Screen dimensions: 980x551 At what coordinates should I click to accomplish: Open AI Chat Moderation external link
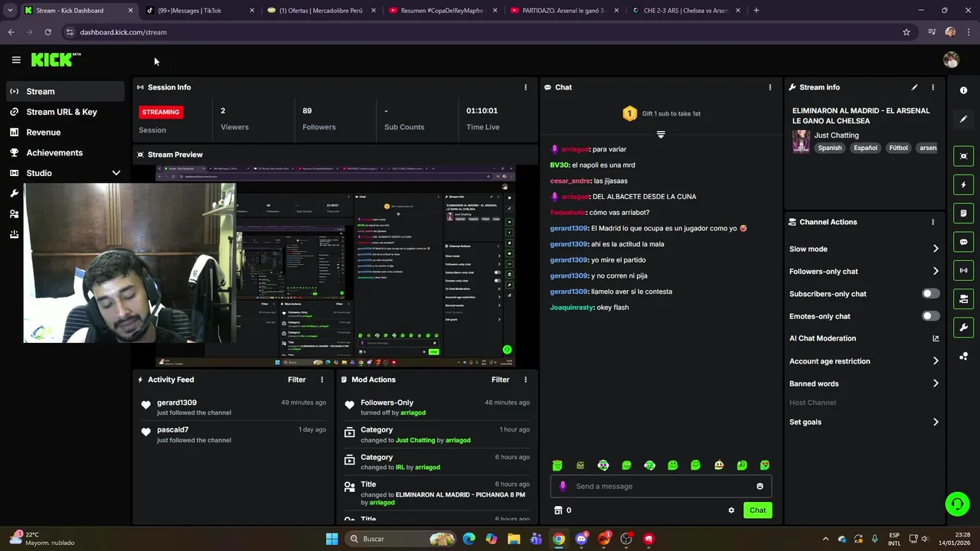point(936,338)
